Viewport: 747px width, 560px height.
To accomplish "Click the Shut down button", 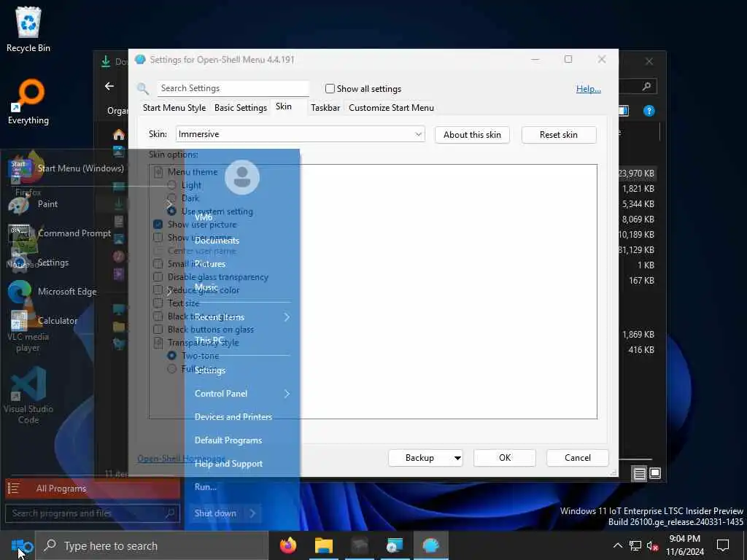I will click(215, 513).
